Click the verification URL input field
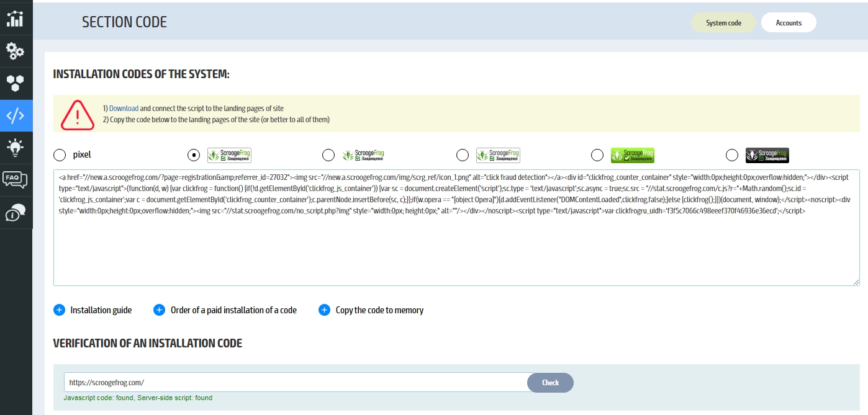868x415 pixels. point(296,383)
